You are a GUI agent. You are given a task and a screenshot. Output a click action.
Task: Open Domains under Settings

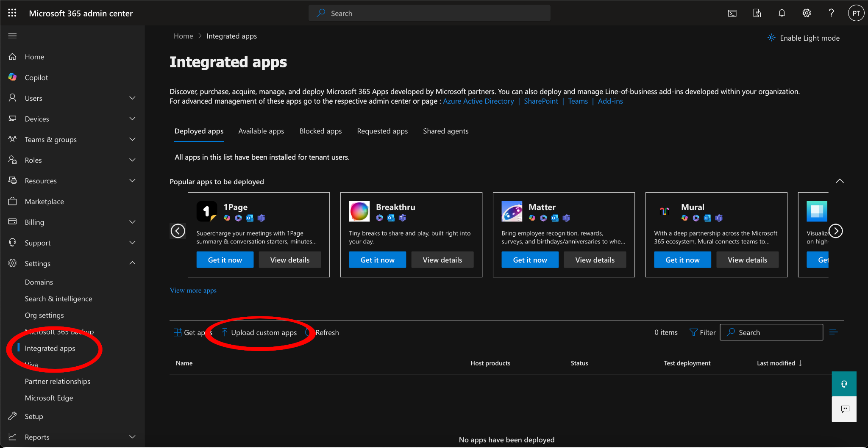coord(39,282)
